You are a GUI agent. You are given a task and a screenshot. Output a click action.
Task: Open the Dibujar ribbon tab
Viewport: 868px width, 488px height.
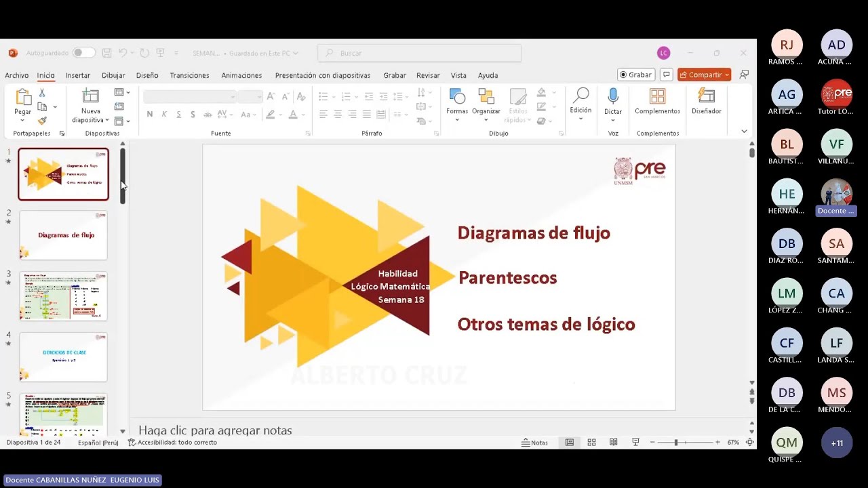(113, 75)
